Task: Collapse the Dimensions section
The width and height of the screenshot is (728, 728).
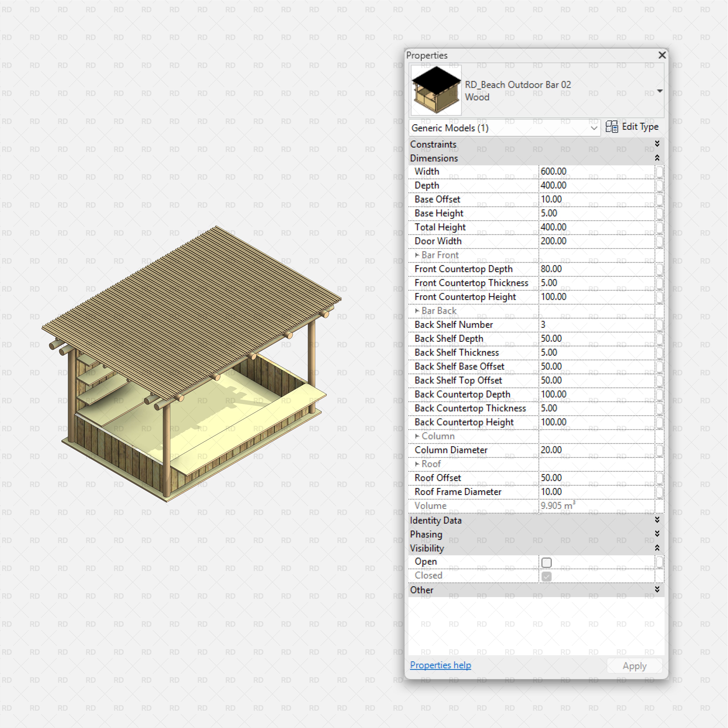Action: click(657, 157)
